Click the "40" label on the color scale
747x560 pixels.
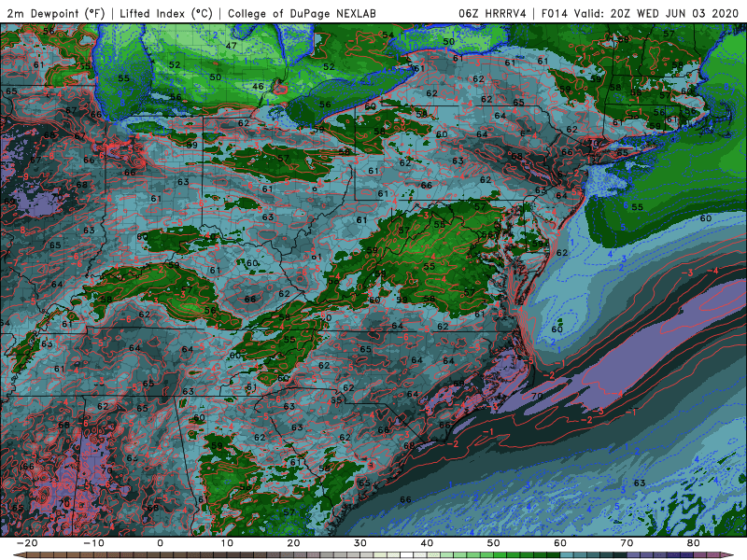[x=427, y=543]
